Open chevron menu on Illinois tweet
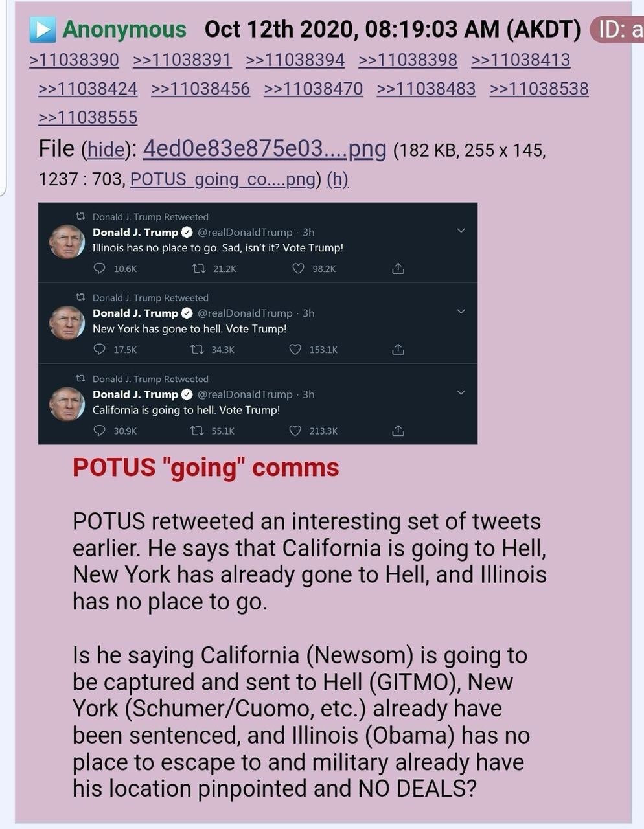 pyautogui.click(x=461, y=231)
